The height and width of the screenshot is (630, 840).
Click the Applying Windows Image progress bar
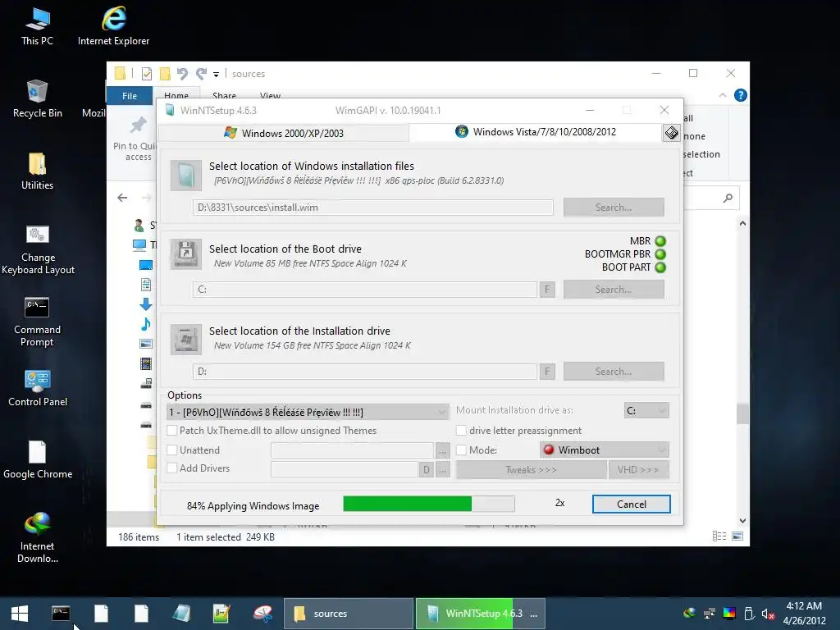click(x=429, y=504)
